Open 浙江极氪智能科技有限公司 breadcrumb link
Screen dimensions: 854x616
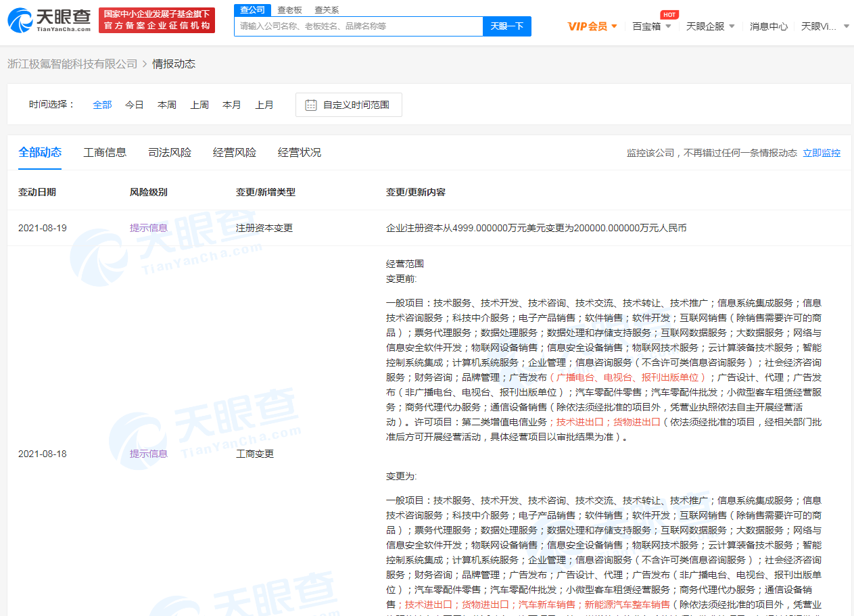pyautogui.click(x=72, y=64)
